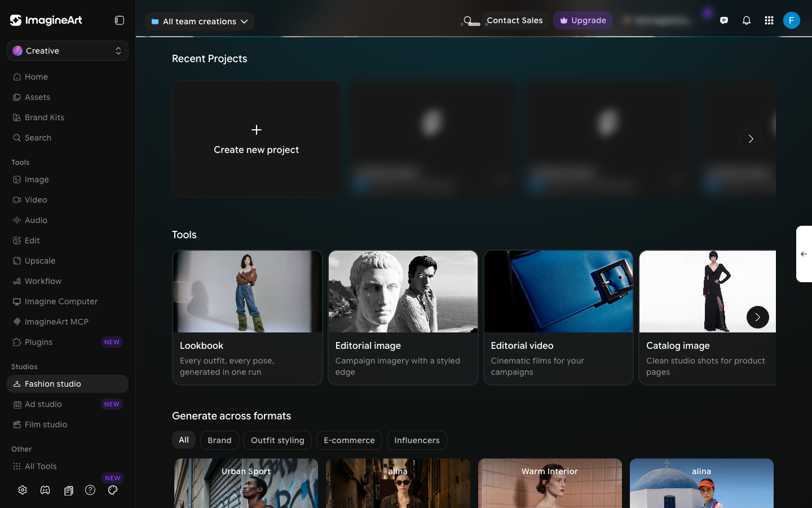The height and width of the screenshot is (508, 812).
Task: Open Plugins in the sidebar
Action: 68,342
